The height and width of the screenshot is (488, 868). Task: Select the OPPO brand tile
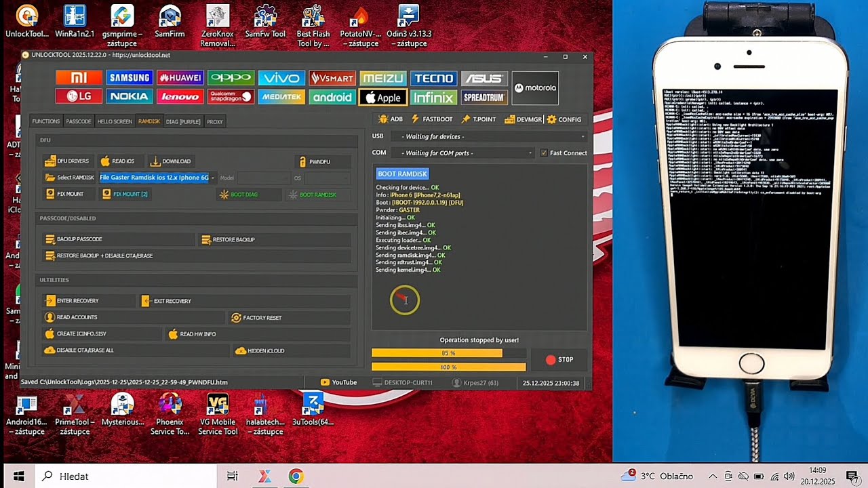click(x=231, y=78)
